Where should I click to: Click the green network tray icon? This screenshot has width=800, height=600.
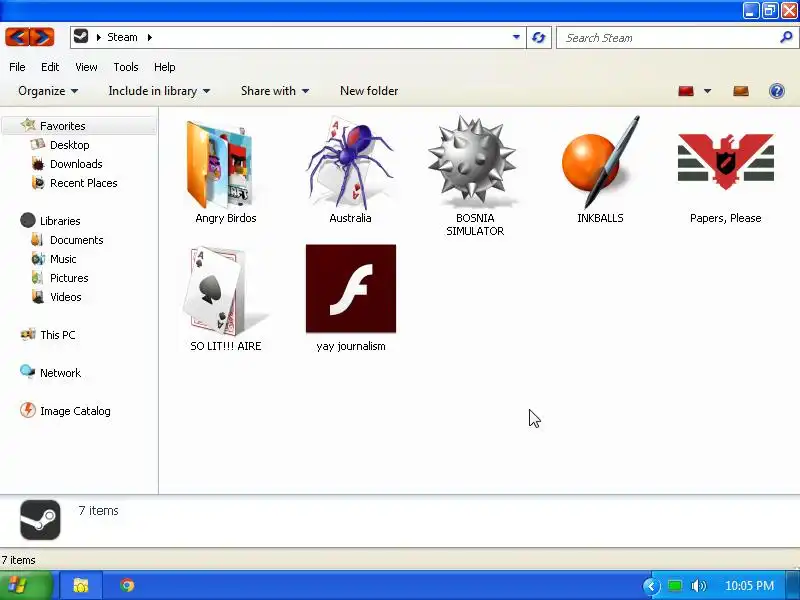[675, 586]
